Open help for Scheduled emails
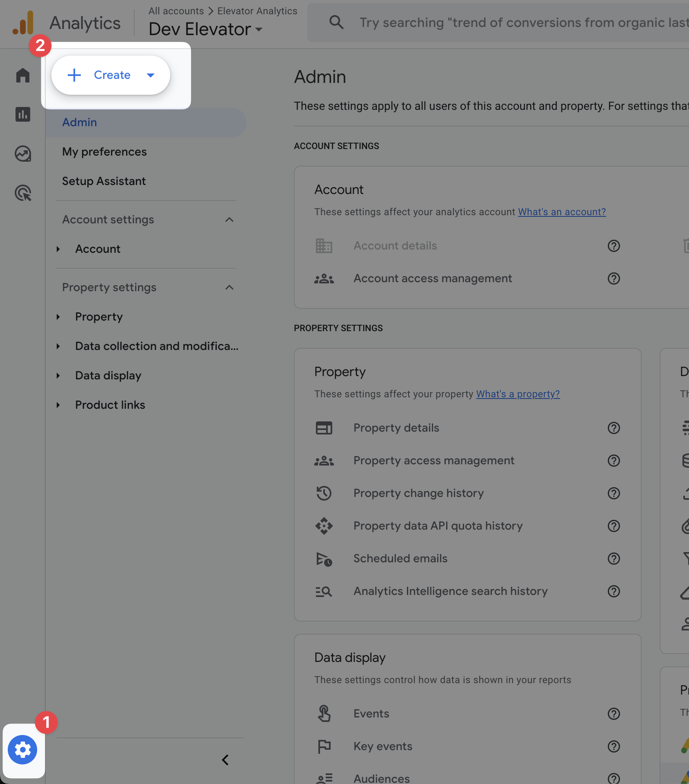689x784 pixels. [x=614, y=559]
